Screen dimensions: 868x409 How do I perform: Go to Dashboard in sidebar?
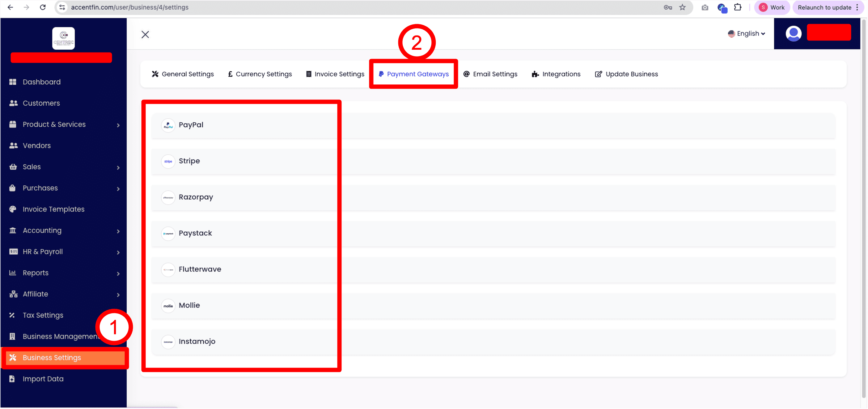point(41,82)
